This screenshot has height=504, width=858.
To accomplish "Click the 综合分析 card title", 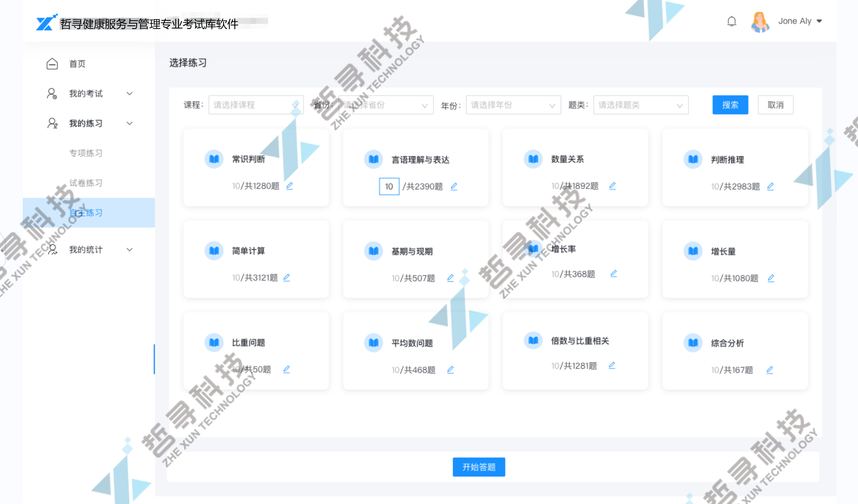I will coord(727,343).
